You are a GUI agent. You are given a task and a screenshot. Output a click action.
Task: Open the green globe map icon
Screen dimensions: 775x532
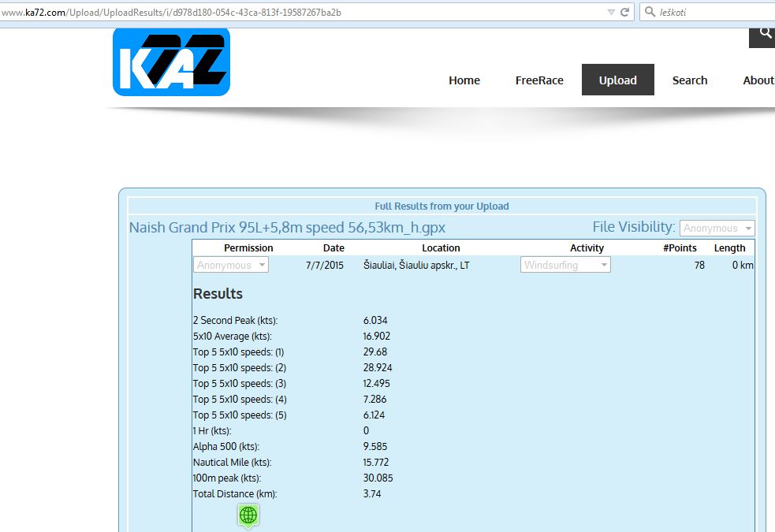pyautogui.click(x=248, y=515)
